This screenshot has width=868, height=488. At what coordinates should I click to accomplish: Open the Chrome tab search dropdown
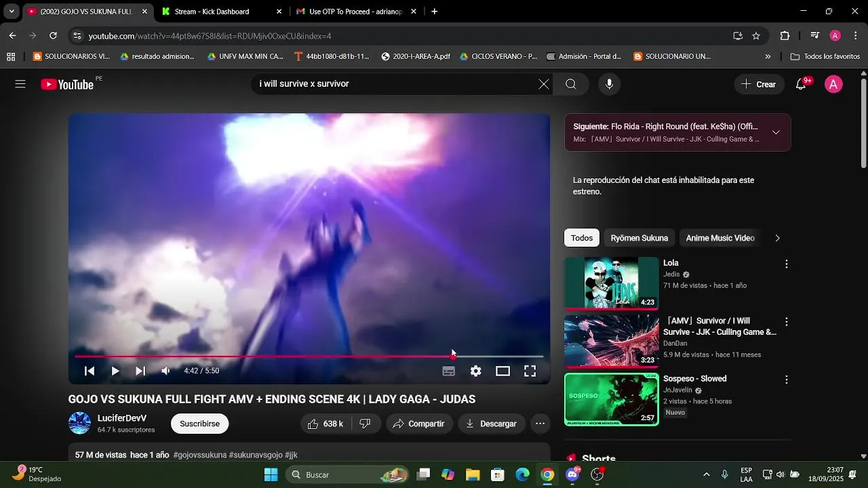(x=12, y=12)
